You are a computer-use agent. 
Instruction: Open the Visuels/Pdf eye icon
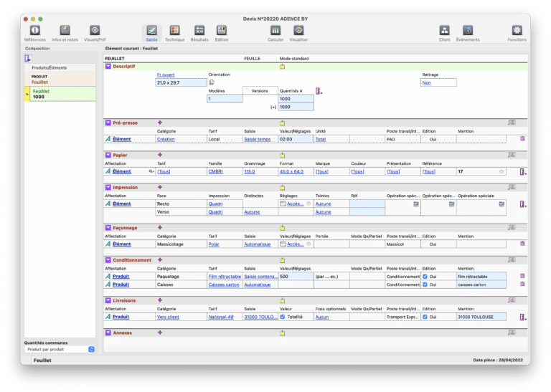tap(95, 31)
